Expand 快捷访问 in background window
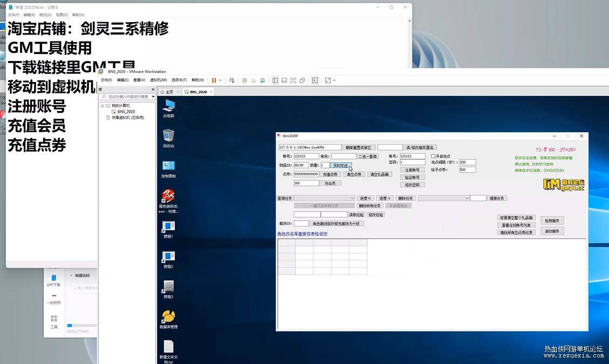609x364 pixels. coord(71,276)
